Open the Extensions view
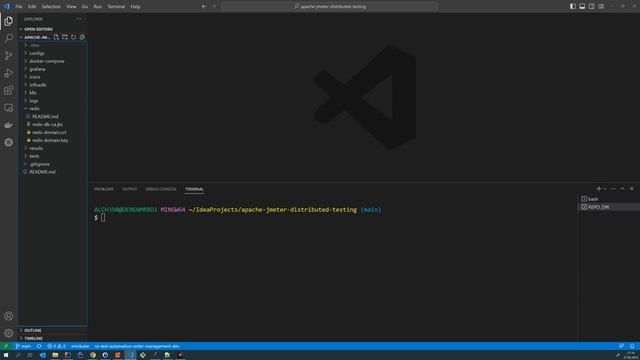 coord(9,90)
